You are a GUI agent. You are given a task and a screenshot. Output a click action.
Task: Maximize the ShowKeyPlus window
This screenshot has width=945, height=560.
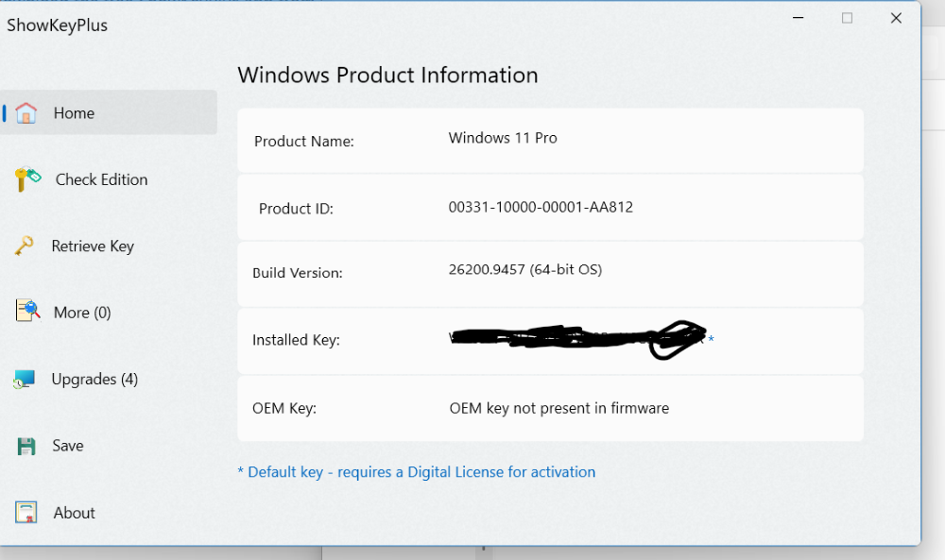pos(847,18)
